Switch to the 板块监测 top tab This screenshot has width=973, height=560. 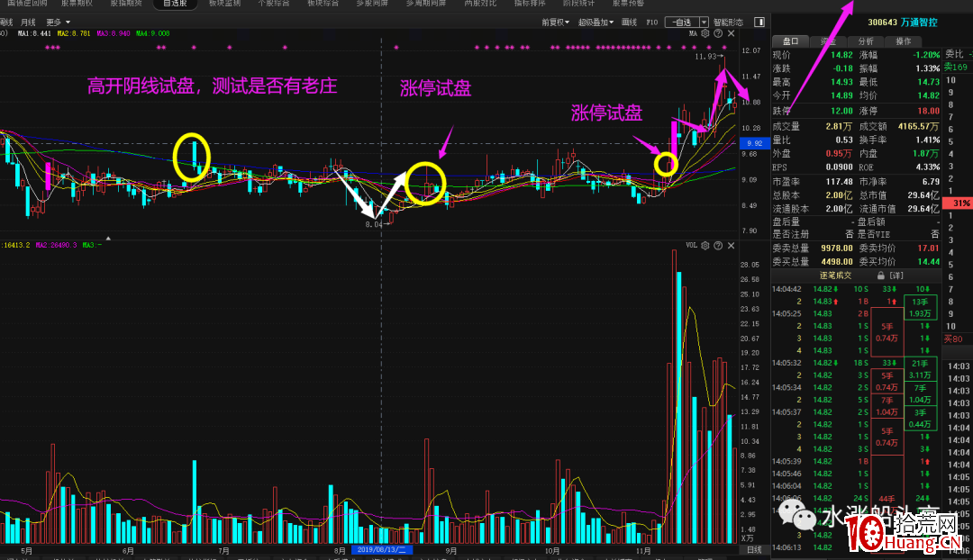(x=224, y=4)
